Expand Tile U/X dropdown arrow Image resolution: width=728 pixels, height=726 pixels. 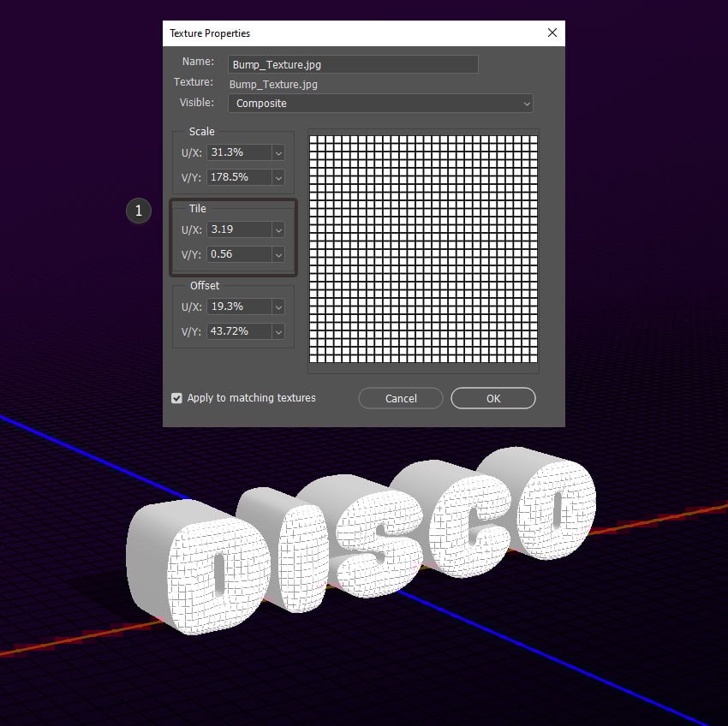[x=278, y=229]
